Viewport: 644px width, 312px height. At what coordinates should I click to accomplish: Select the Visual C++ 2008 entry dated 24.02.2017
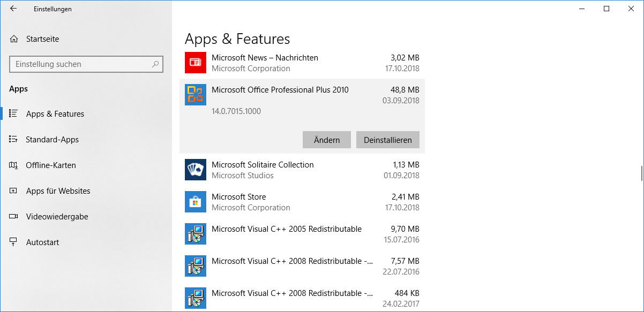(302, 298)
